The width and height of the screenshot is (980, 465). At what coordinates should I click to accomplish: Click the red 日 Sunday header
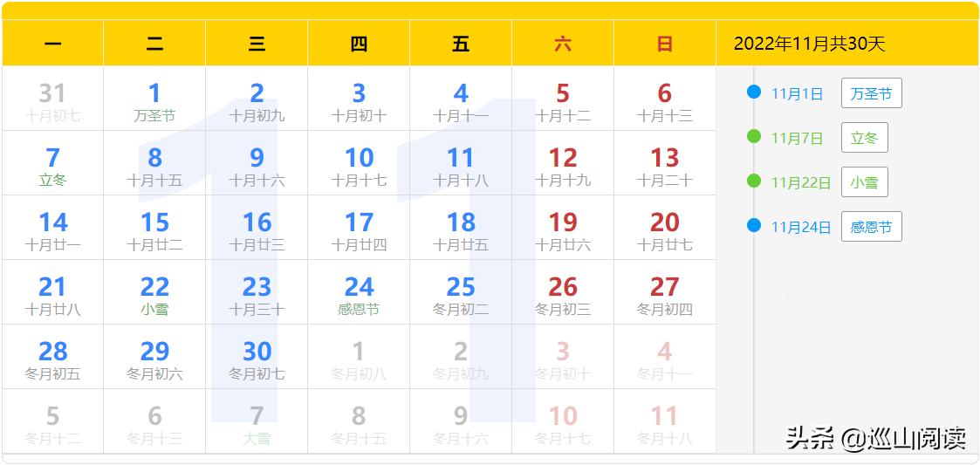tap(665, 43)
